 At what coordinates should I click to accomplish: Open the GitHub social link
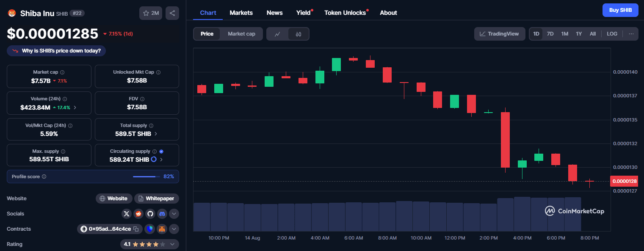pyautogui.click(x=150, y=214)
